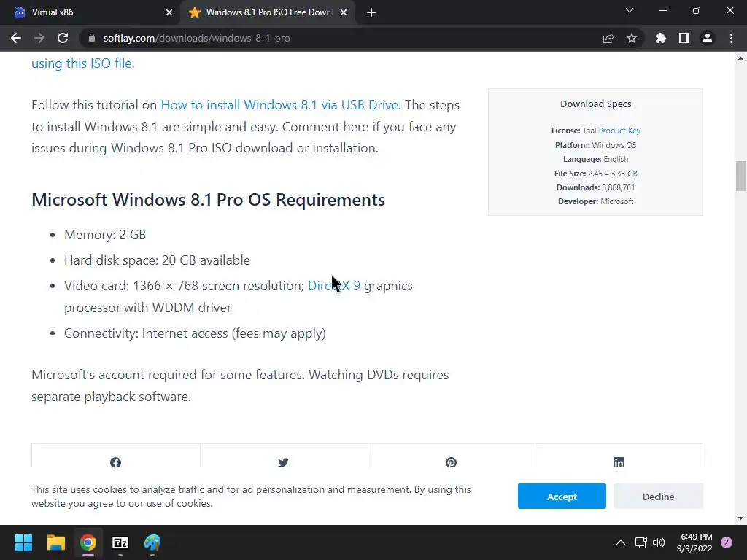
Task: Click the 'Platform: Windows OS' text
Action: click(x=595, y=145)
